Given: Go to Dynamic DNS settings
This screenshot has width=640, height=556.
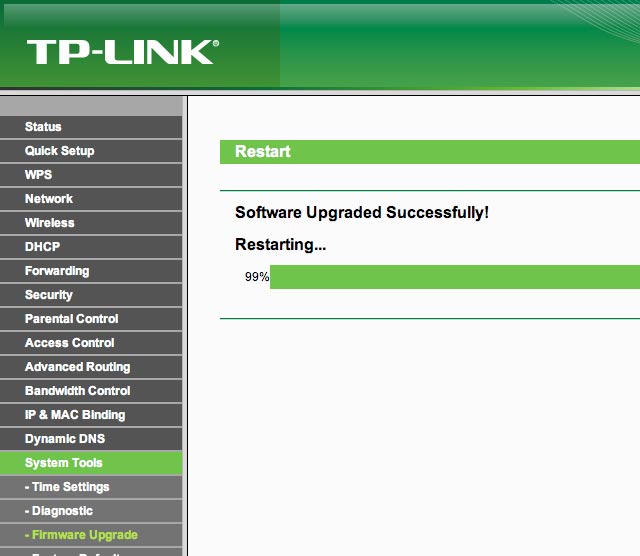Looking at the screenshot, I should [x=65, y=439].
